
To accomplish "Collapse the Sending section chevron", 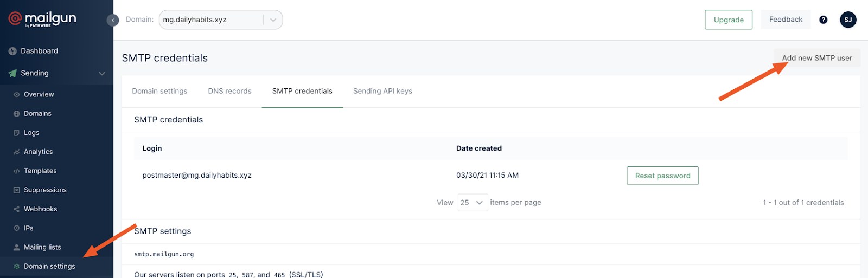I will [x=102, y=73].
